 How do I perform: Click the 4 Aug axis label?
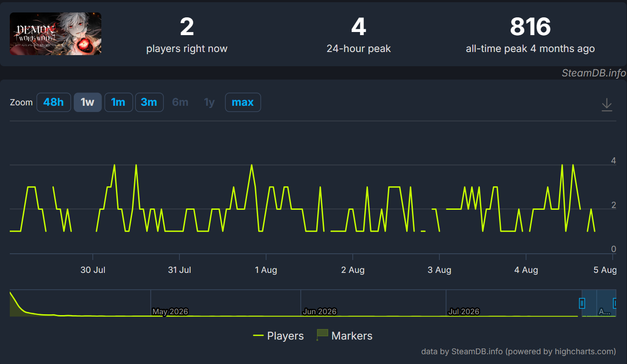point(526,270)
